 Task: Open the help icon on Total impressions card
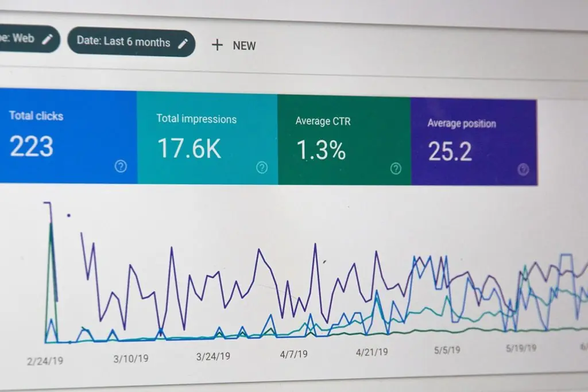pyautogui.click(x=262, y=168)
